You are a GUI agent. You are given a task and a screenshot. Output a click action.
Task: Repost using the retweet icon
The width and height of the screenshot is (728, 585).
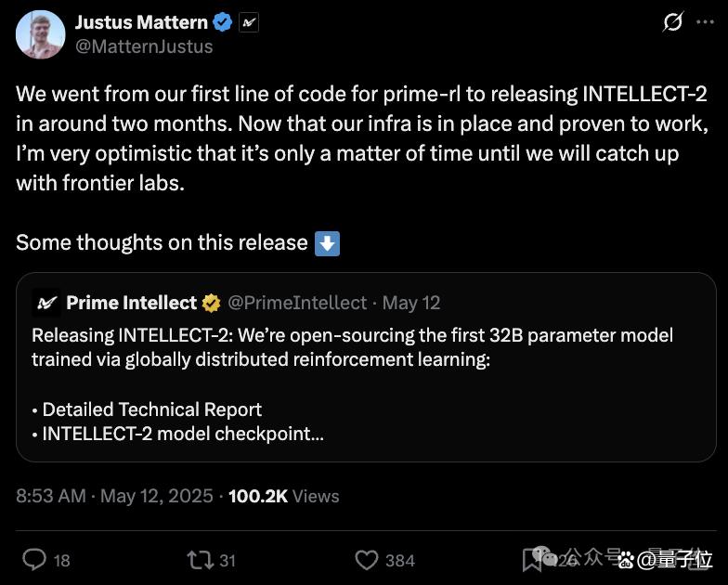(x=201, y=560)
